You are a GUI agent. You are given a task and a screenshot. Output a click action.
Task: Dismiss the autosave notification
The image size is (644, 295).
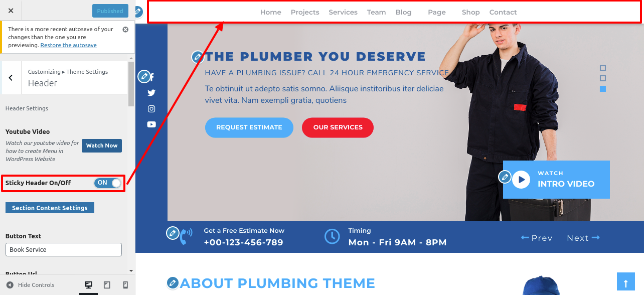point(125,30)
